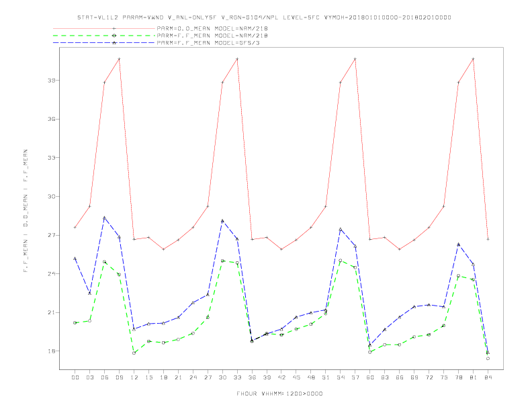The width and height of the screenshot is (532, 411).
Task: Click x-axis forecast hour label 66
Action: point(400,377)
